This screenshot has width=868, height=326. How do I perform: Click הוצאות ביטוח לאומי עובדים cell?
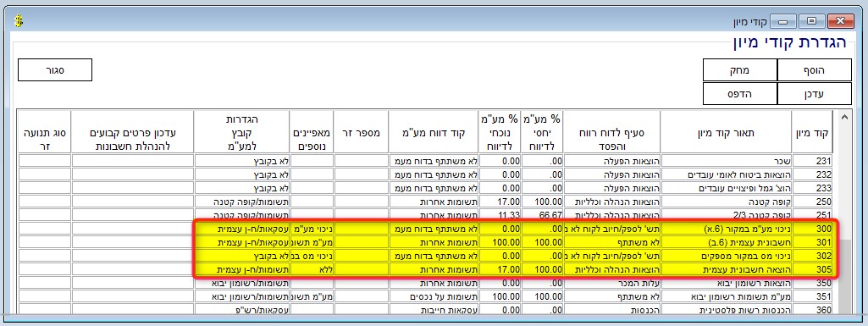click(727, 174)
